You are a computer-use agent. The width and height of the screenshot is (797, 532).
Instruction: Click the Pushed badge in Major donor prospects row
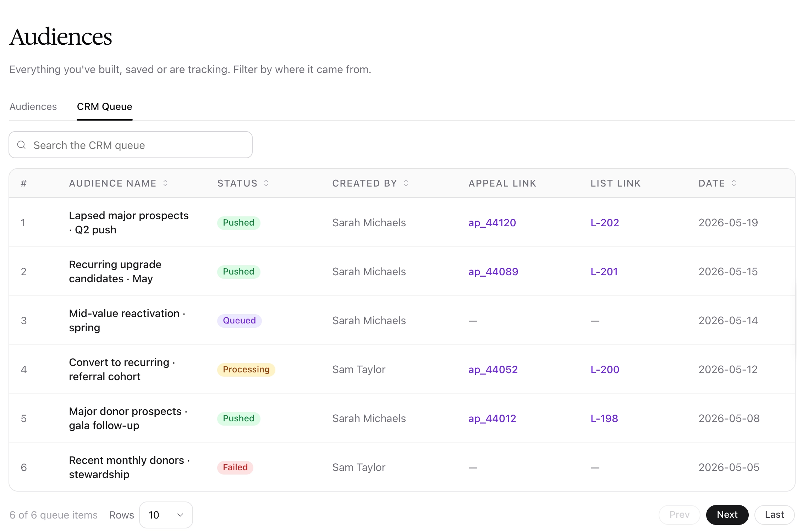pos(238,418)
